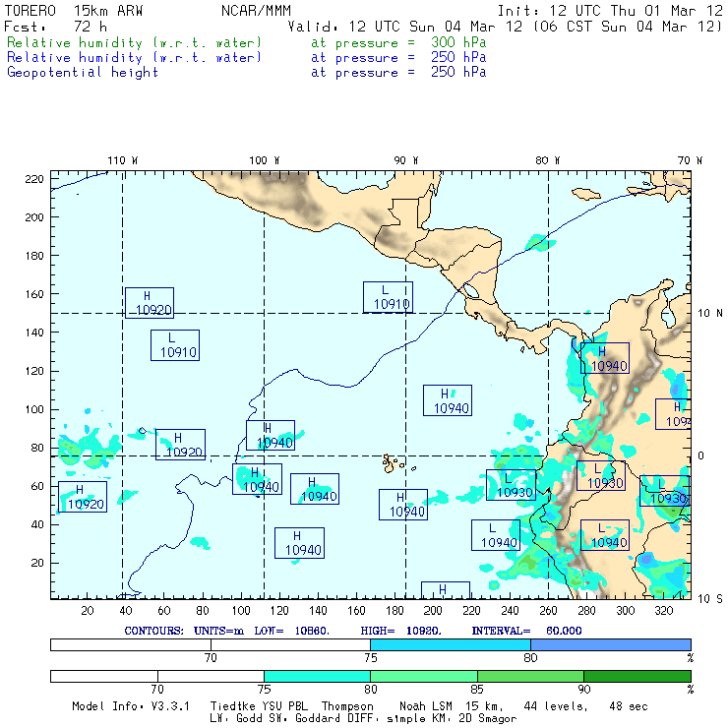Screen dimensions: 728x728
Task: Click the y-axis grid label '20'
Action: (x=37, y=563)
